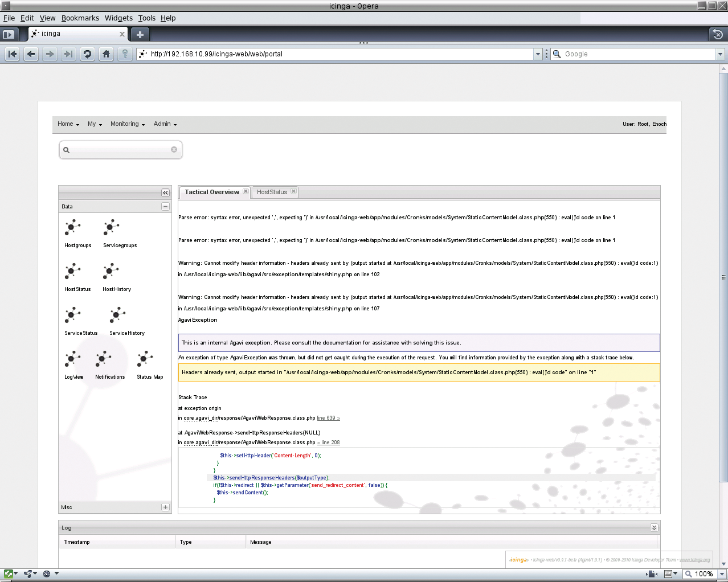Viewport: 728px width, 582px height.
Task: Click the browser Forward button
Action: click(x=50, y=54)
